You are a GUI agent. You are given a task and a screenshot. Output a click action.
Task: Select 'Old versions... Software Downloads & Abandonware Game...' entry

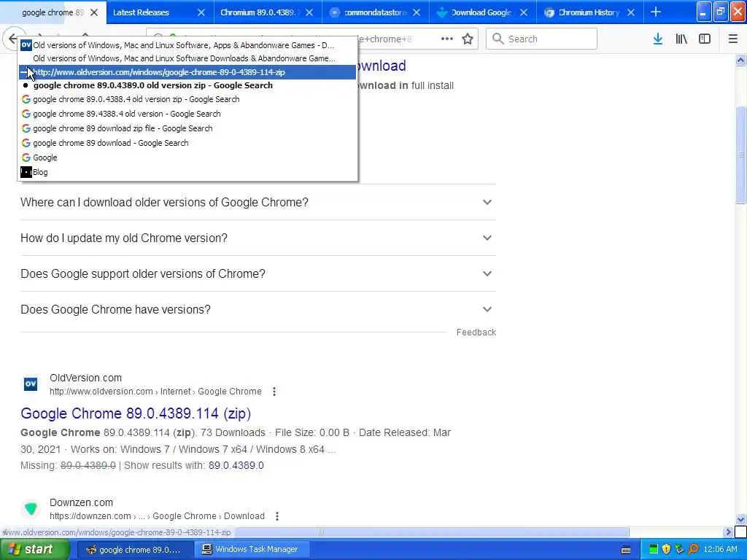point(187,58)
